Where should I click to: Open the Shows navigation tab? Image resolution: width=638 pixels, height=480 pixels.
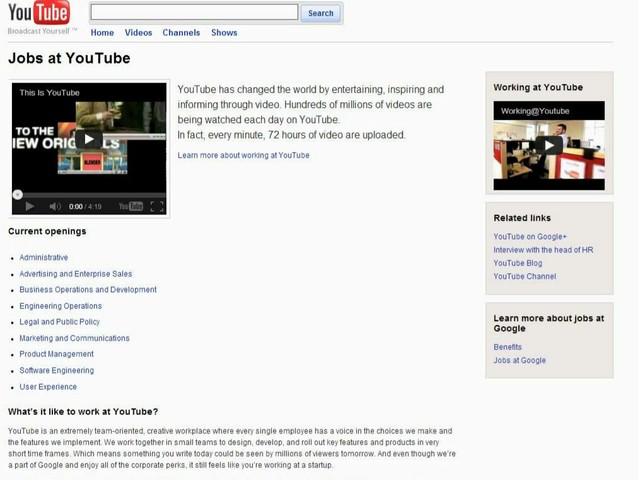224,33
